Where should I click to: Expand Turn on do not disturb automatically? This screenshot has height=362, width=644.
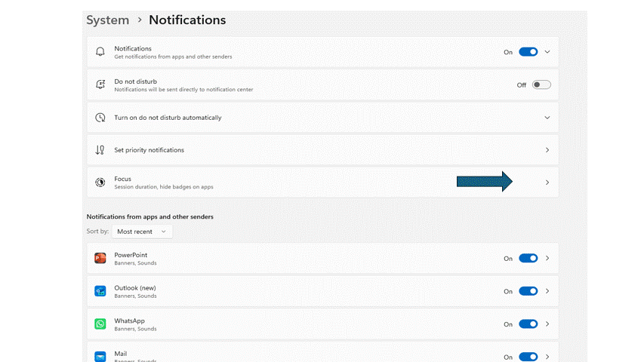547,118
